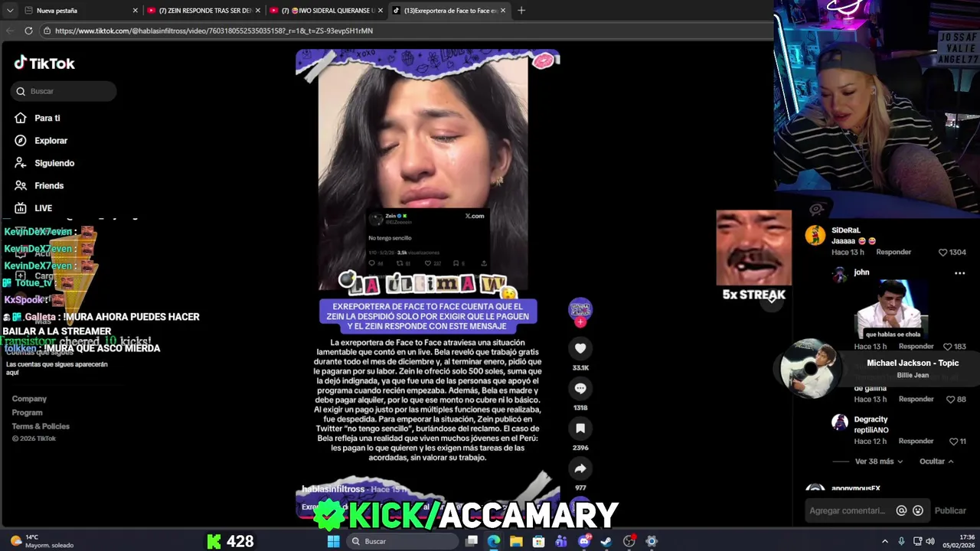Viewport: 980px width, 551px height.
Task: Follow the creator via the red plus badge
Action: [580, 322]
